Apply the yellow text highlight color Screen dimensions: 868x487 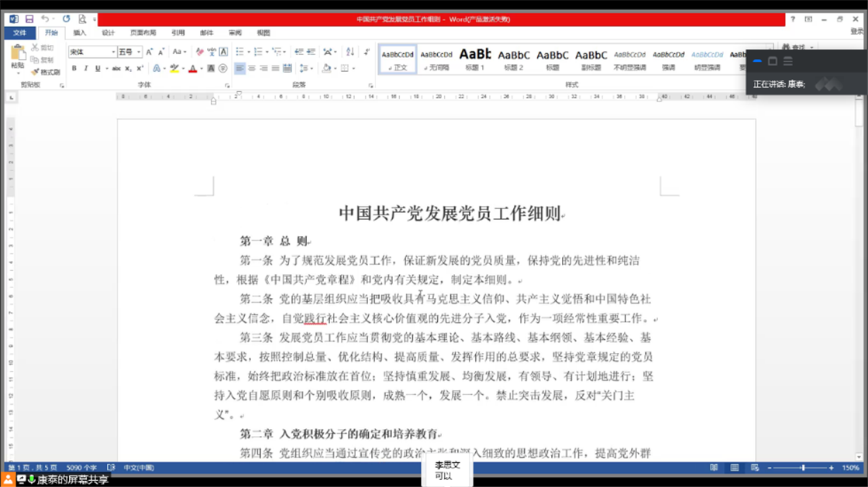pos(174,69)
